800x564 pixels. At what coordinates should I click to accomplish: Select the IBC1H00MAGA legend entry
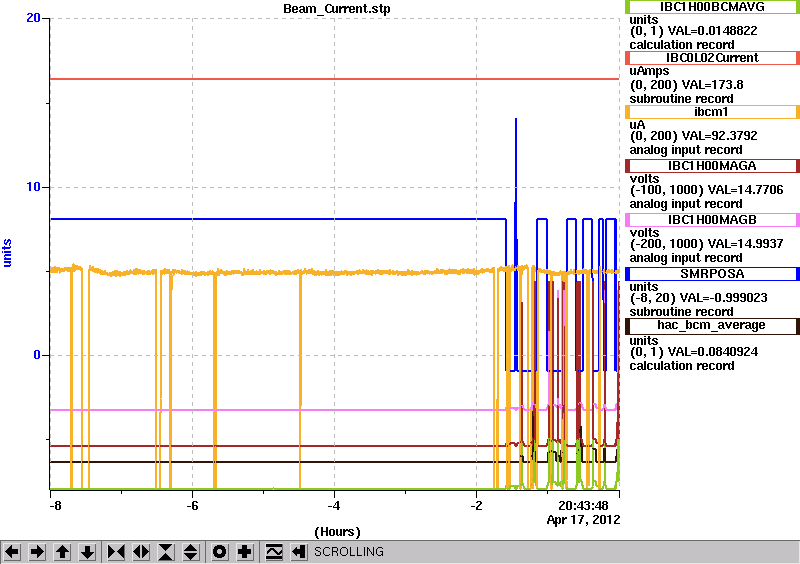(712, 166)
